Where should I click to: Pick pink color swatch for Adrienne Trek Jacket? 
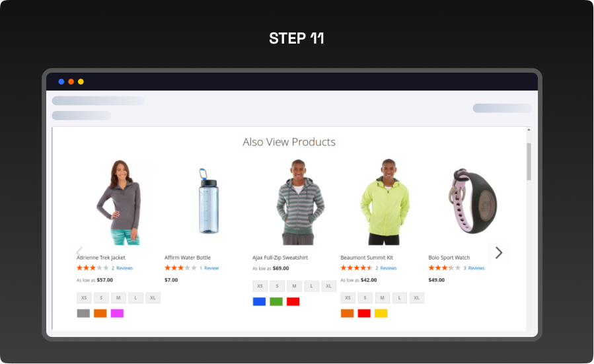[x=117, y=313]
